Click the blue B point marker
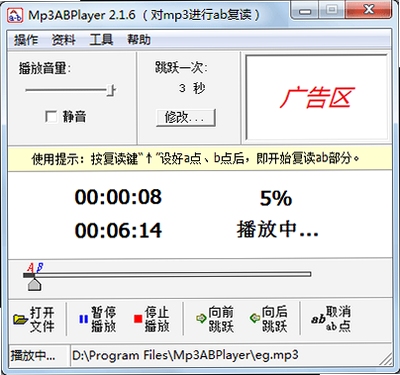This screenshot has width=400, height=375. click(x=39, y=267)
